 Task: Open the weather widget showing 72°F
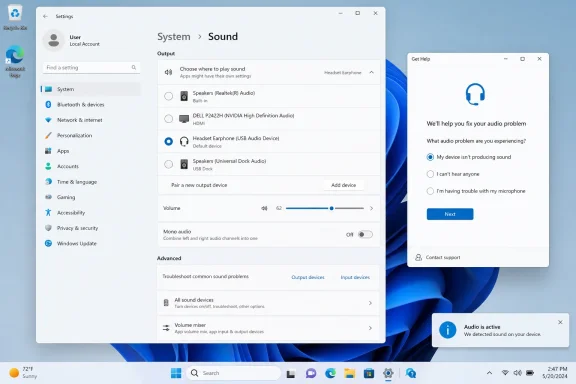24,373
